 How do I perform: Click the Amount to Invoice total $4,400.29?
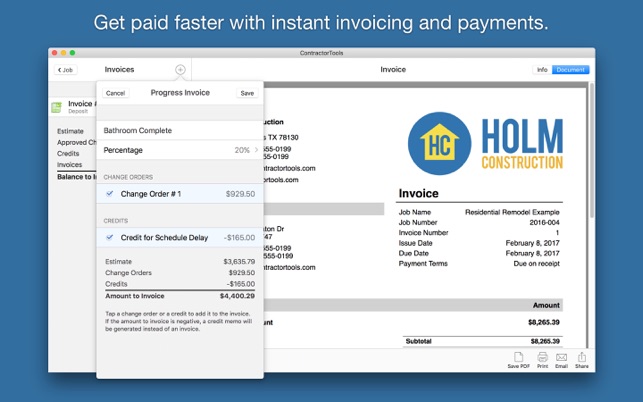tap(237, 296)
